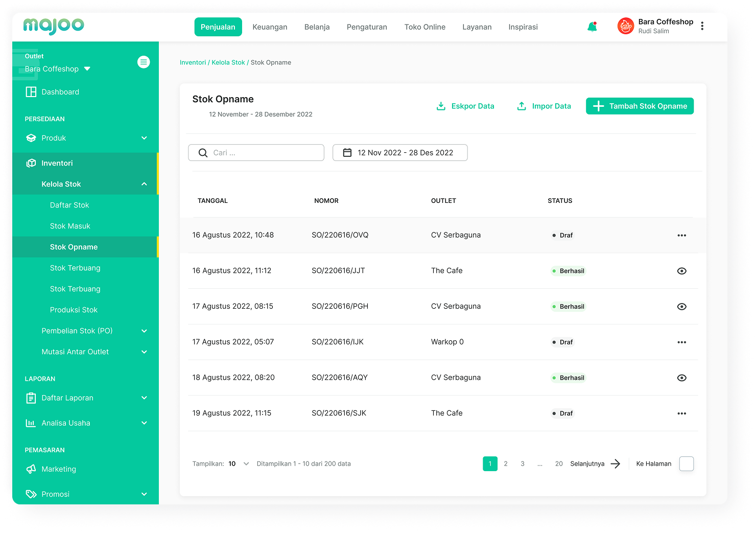Expand the Daftar Laporan chevron

[x=144, y=398]
